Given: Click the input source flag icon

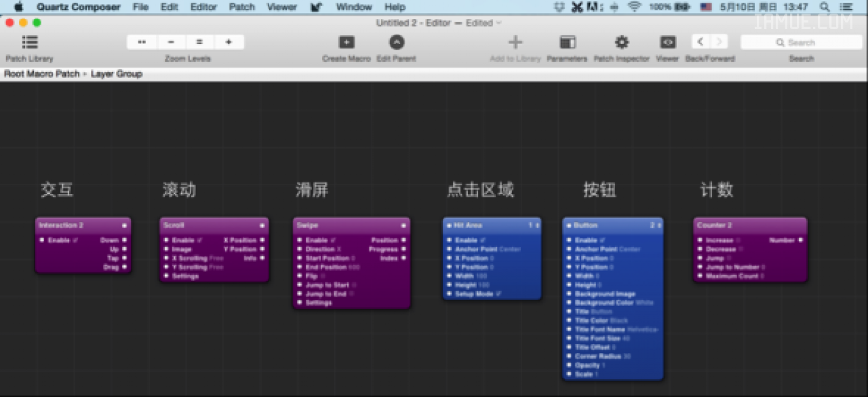Looking at the screenshot, I should (706, 7).
